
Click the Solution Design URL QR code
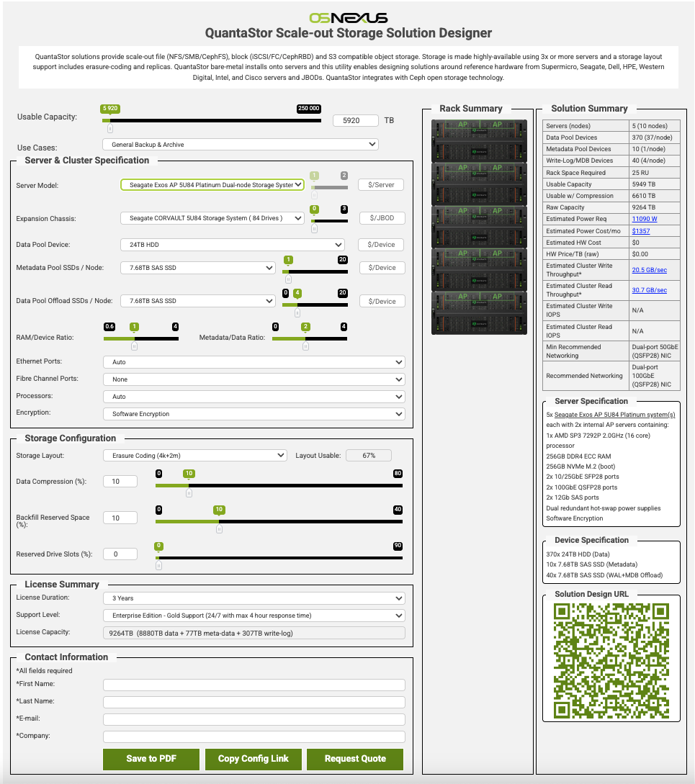(x=611, y=661)
